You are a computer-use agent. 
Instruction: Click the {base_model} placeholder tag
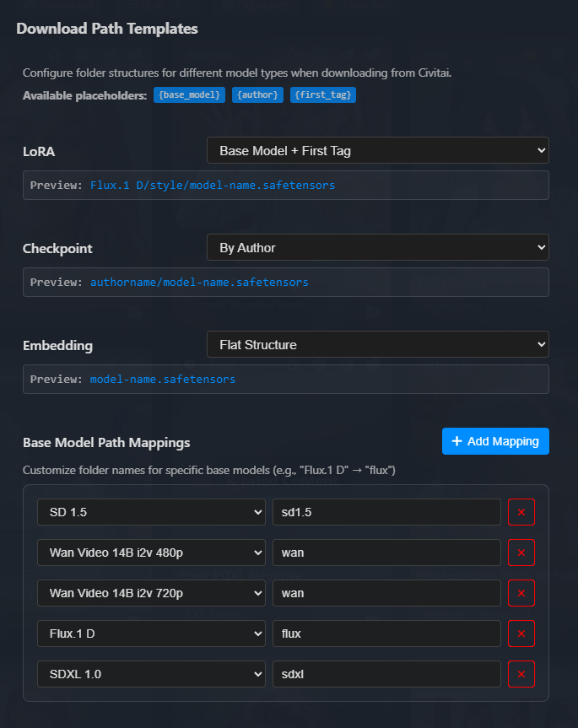pos(189,95)
